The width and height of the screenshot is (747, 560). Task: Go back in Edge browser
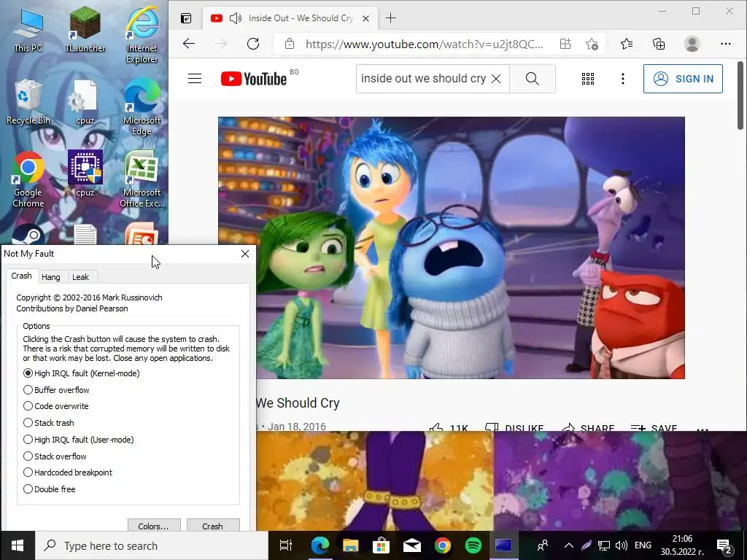pos(189,44)
